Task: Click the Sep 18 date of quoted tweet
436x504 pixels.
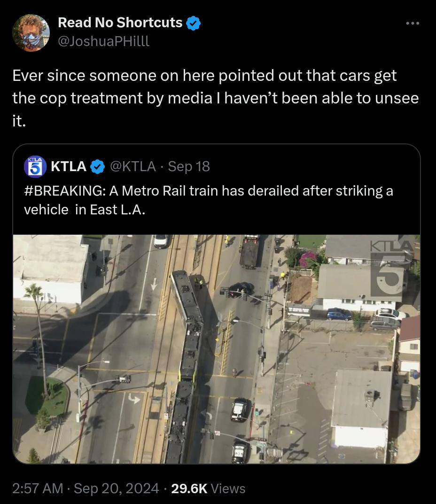Action: (x=189, y=166)
